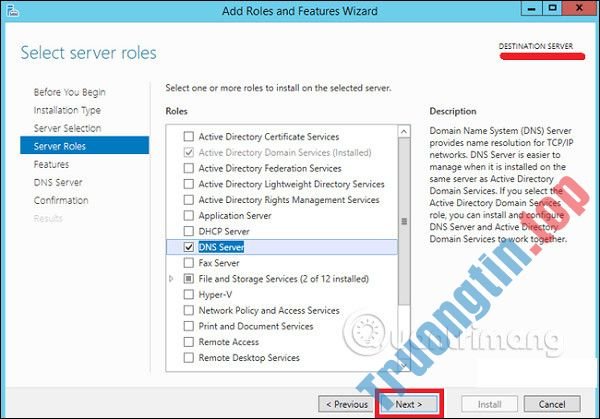Select the DNS Server role label
600x419 pixels.
221,247
